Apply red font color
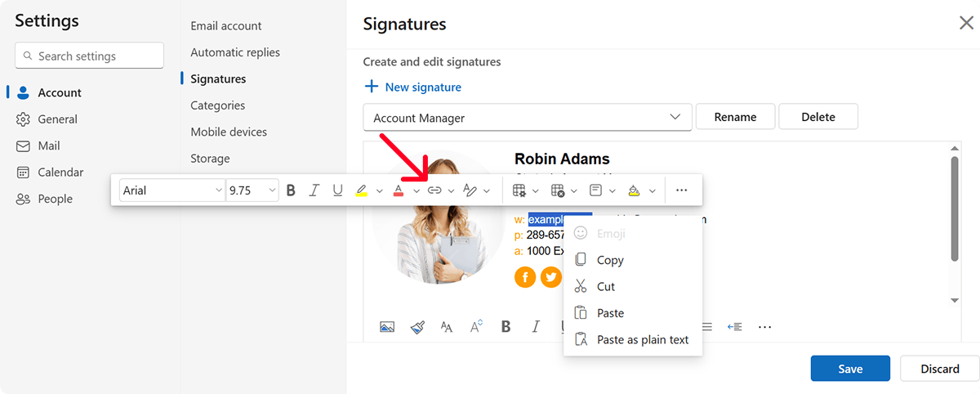The image size is (980, 394). point(399,190)
